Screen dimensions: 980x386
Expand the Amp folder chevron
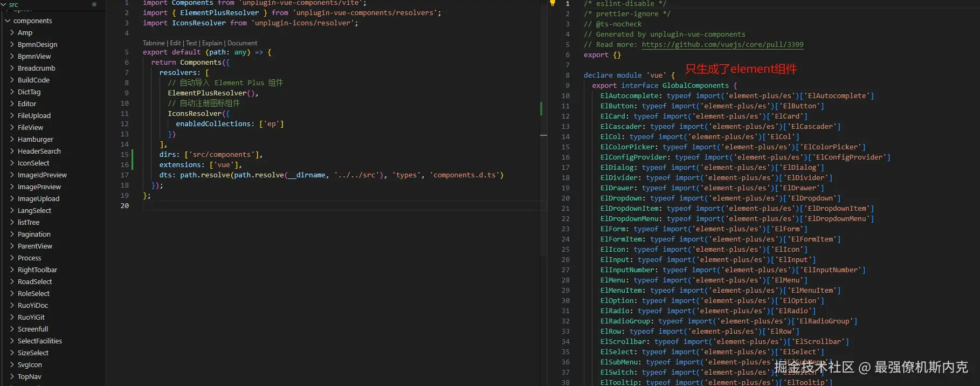[12, 33]
